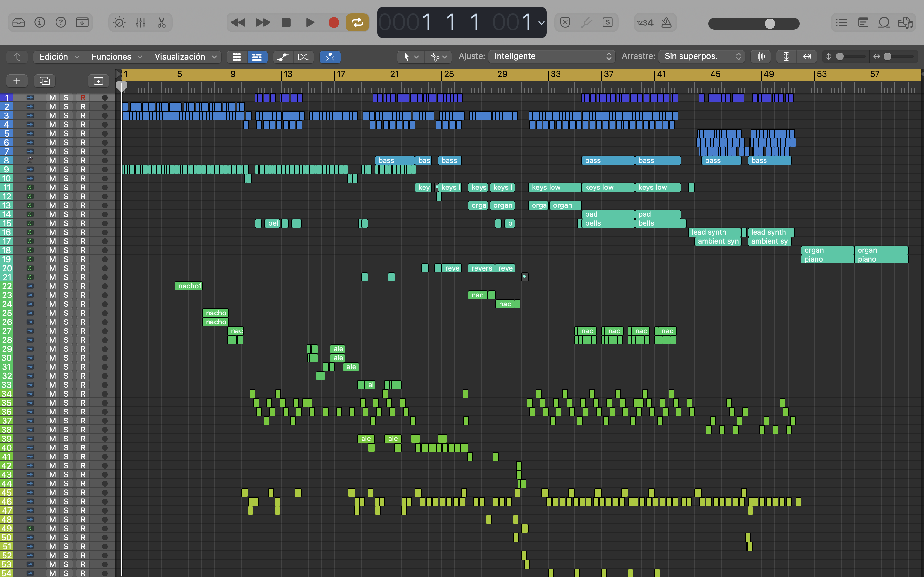This screenshot has width=924, height=577.
Task: Expand the LCD display mode chevron
Action: pyautogui.click(x=541, y=23)
